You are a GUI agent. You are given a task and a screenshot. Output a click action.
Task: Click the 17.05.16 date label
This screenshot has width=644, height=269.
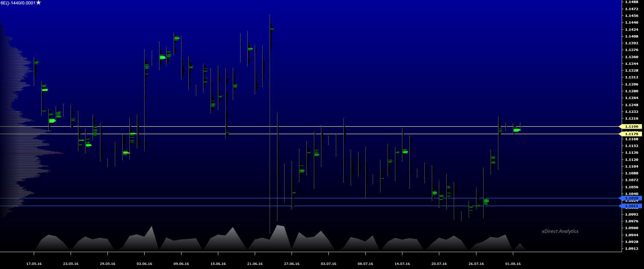34,264
